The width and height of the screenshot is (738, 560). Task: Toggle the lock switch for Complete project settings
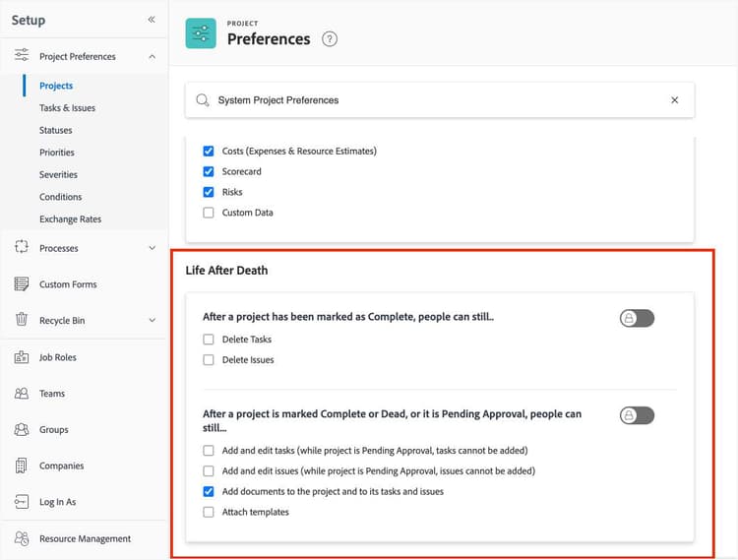637,318
